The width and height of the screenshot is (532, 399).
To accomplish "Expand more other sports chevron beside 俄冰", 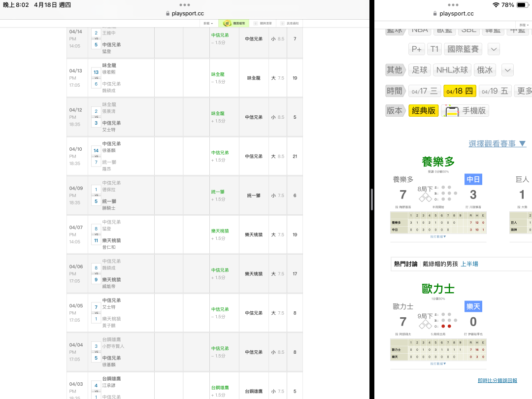I will [507, 70].
